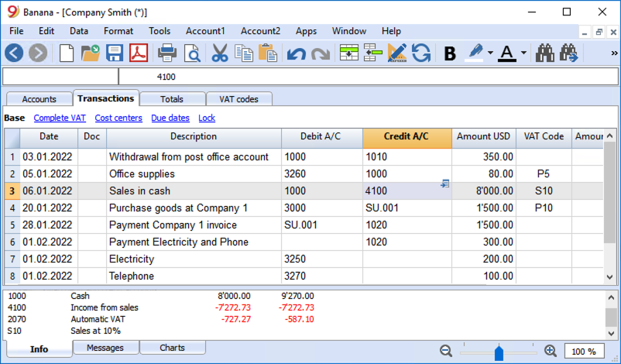
Task: Click the grey Redo arrow
Action: (x=321, y=53)
